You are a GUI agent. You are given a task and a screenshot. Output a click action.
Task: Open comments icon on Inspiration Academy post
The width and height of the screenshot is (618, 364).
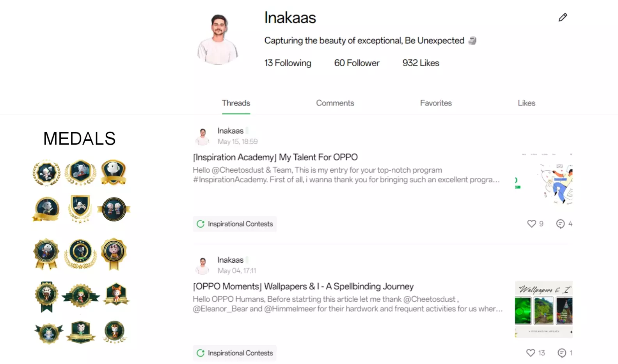(x=561, y=224)
